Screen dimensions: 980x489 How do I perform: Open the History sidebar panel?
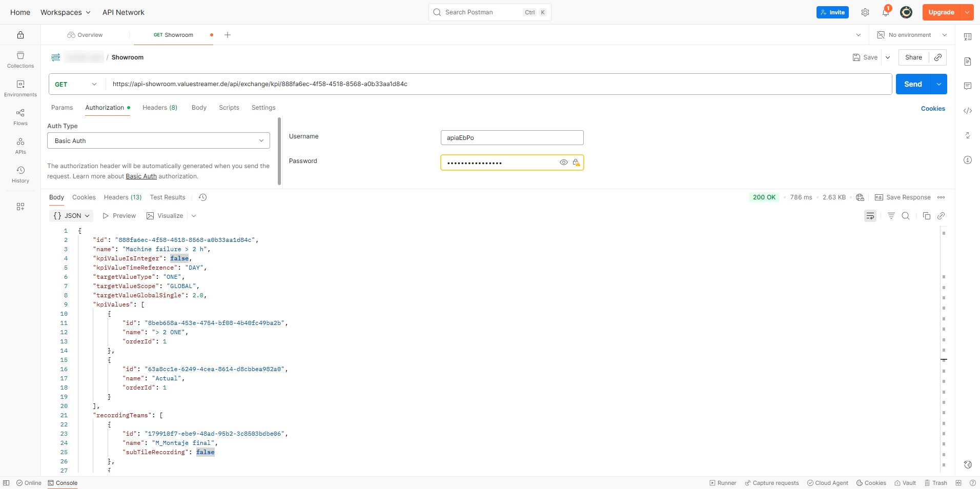click(x=21, y=174)
